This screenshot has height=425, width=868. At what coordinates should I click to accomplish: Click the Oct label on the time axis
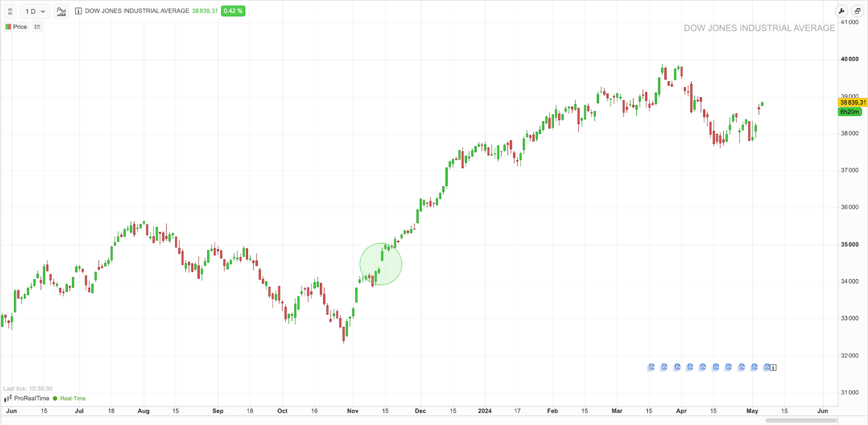(x=283, y=411)
